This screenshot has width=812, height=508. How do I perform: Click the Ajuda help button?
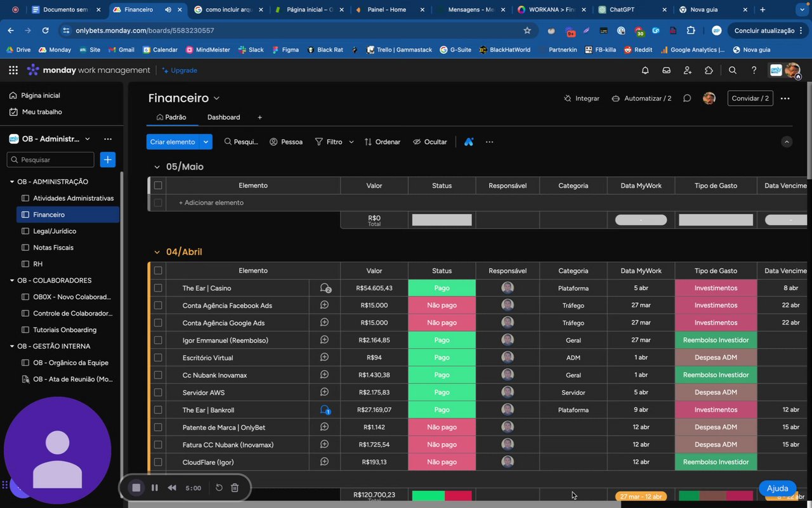(777, 488)
